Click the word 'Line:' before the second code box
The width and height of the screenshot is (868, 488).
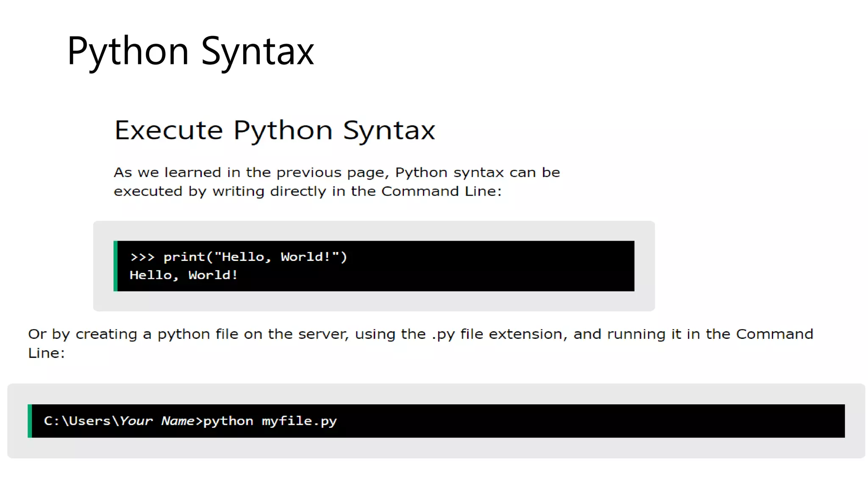pyautogui.click(x=47, y=353)
